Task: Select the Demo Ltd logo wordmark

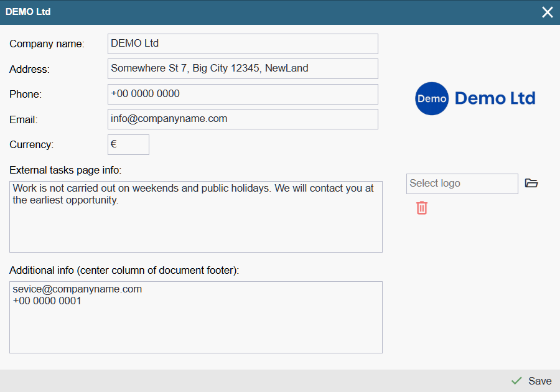Action: [x=495, y=98]
